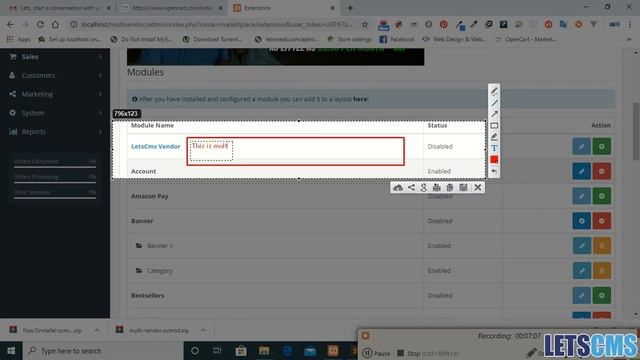Open options for multi-vendor.ocmod.zip download
Viewport: 640px width, 360px height.
click(203, 330)
